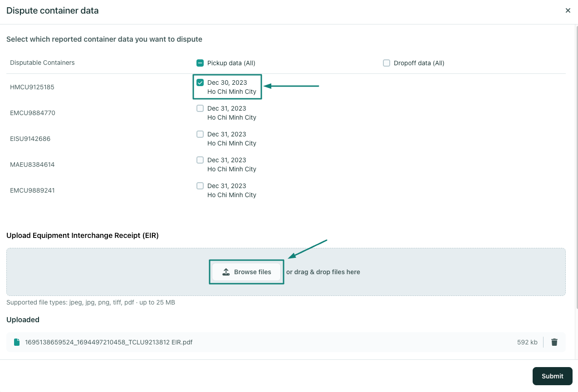Close the Dispute container data dialog
The height and width of the screenshot is (392, 578).
(x=568, y=10)
